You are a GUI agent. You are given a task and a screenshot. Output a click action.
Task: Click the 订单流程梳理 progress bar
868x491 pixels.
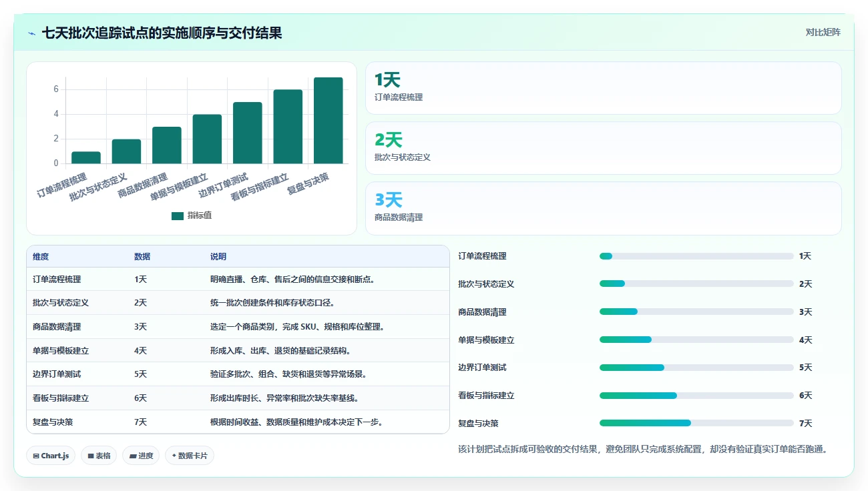pos(696,256)
